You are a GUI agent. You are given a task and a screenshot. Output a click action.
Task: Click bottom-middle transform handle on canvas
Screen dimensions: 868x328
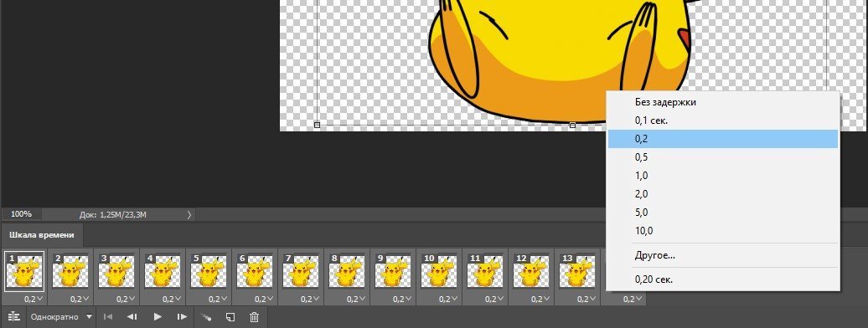[x=572, y=125]
